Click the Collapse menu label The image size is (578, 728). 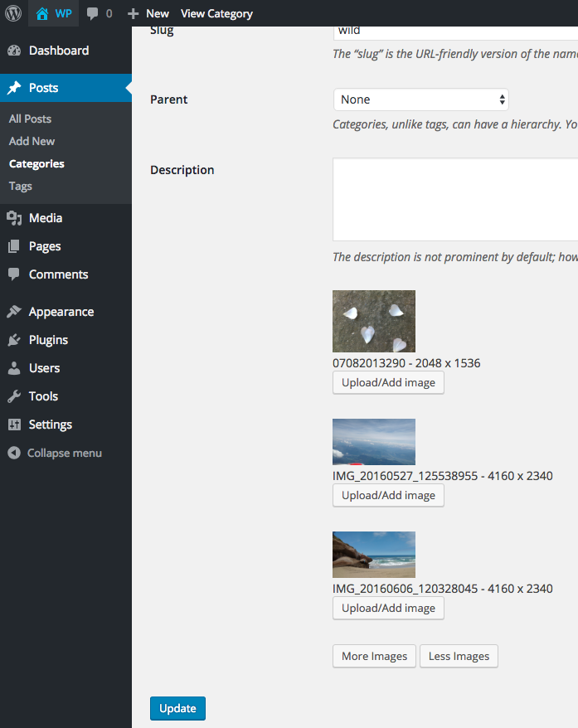point(65,454)
